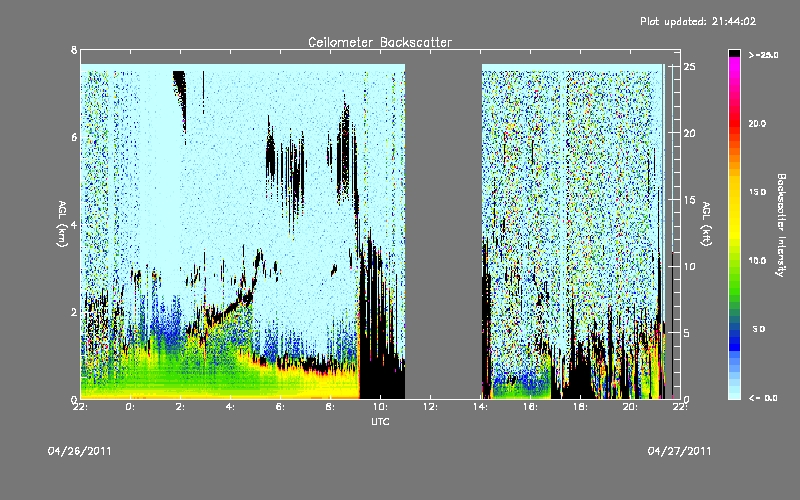This screenshot has width=800, height=500.
Task: Click the '10:' hour tick on x-axis
Action: click(x=380, y=407)
